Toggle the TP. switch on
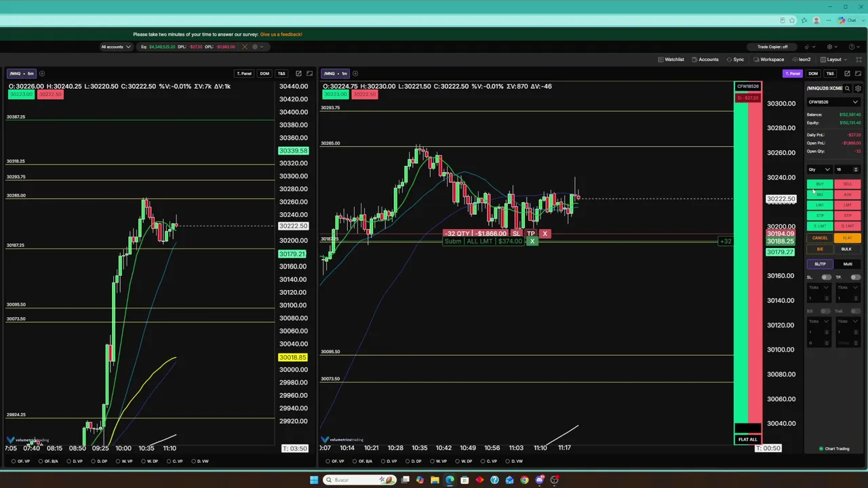This screenshot has height=488, width=868. point(855,277)
